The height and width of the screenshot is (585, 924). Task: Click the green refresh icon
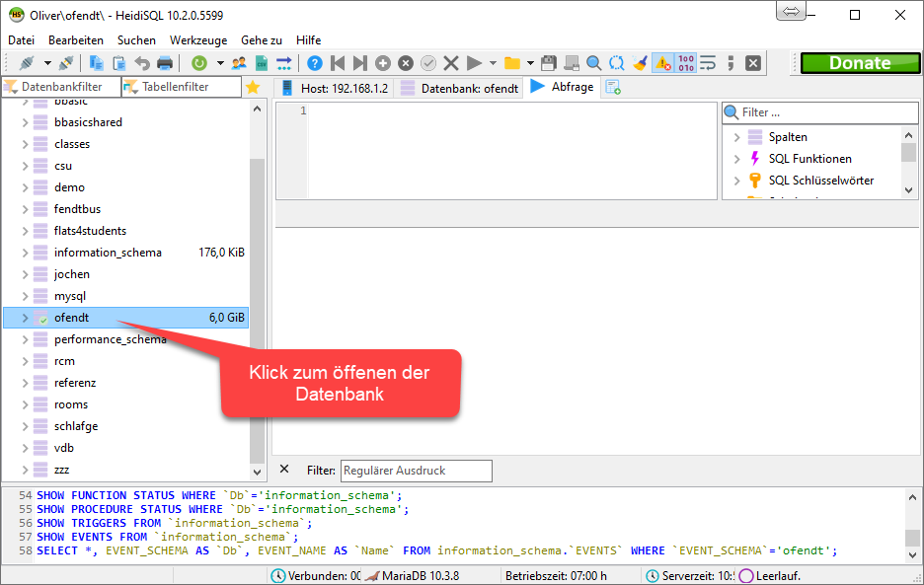click(199, 63)
